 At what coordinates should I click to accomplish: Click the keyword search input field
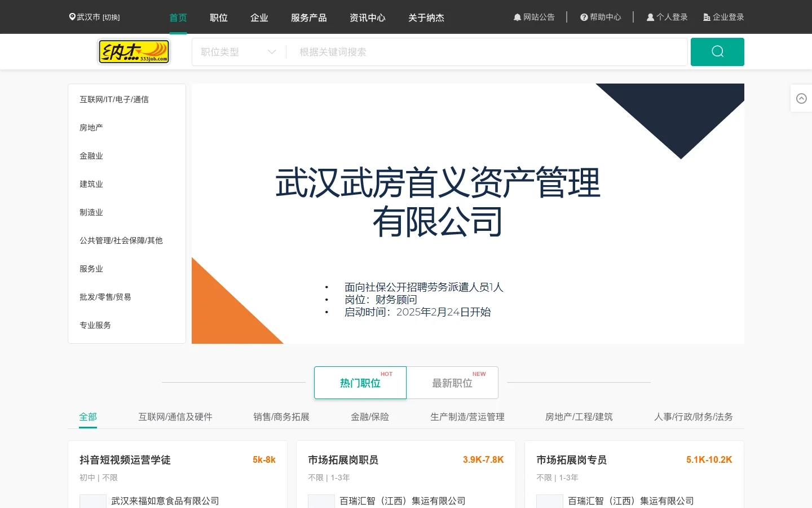[x=488, y=52]
